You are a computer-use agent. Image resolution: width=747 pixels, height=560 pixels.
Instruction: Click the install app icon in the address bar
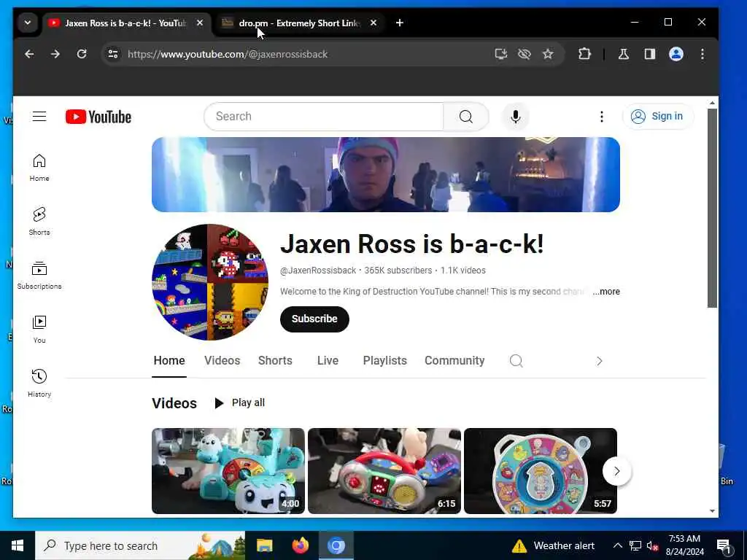500,54
